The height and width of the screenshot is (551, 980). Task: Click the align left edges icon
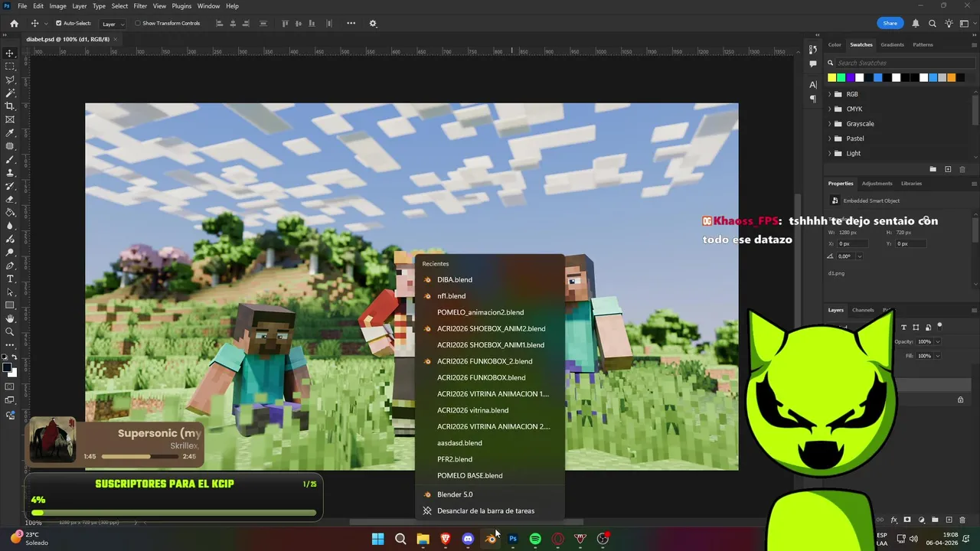pos(220,24)
